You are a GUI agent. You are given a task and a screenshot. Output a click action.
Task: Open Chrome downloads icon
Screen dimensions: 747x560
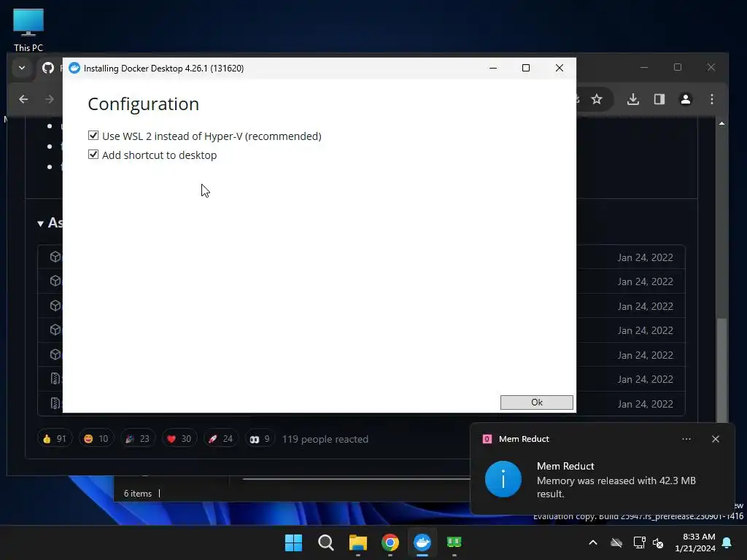click(x=632, y=99)
